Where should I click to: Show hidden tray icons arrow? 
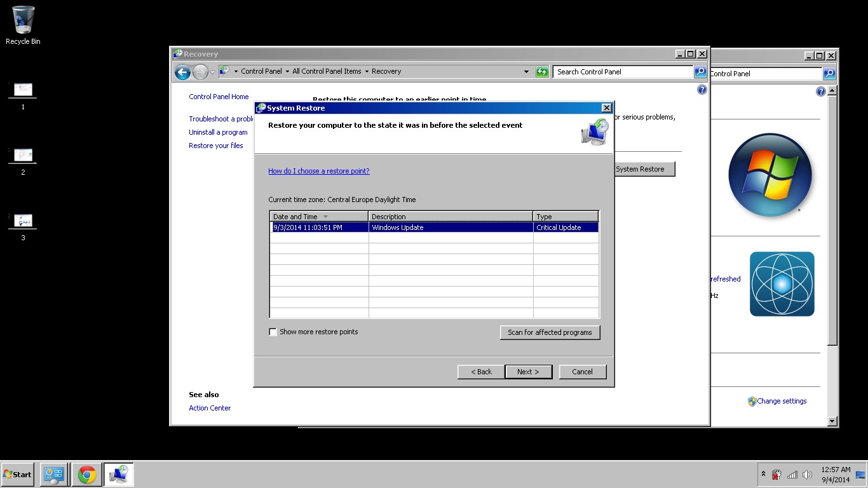click(x=763, y=474)
